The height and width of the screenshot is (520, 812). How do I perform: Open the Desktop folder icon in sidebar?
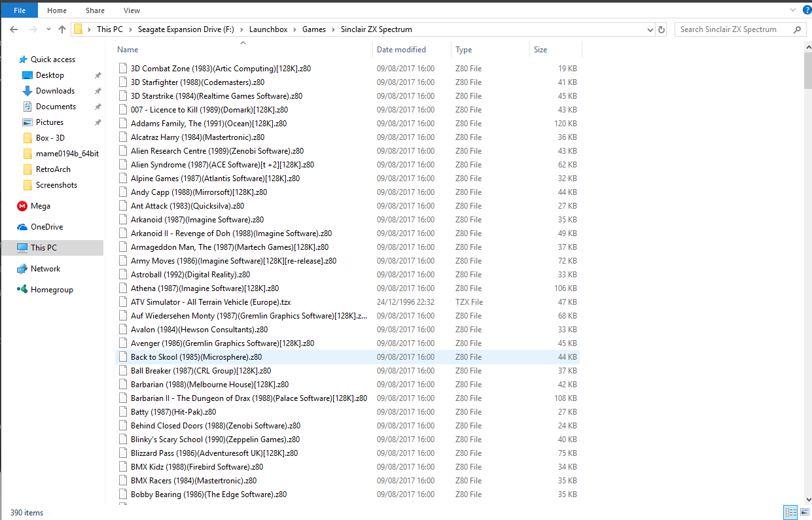(27, 75)
